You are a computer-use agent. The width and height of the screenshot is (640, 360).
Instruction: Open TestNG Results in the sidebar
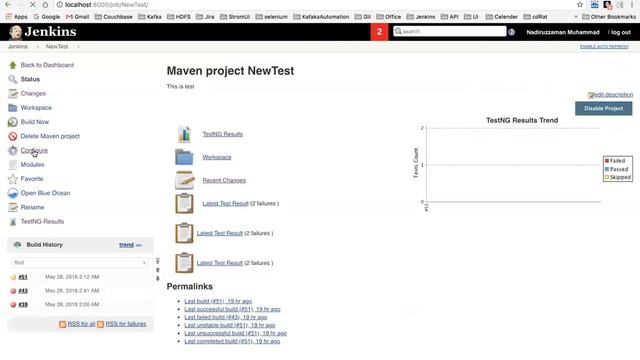point(42,221)
